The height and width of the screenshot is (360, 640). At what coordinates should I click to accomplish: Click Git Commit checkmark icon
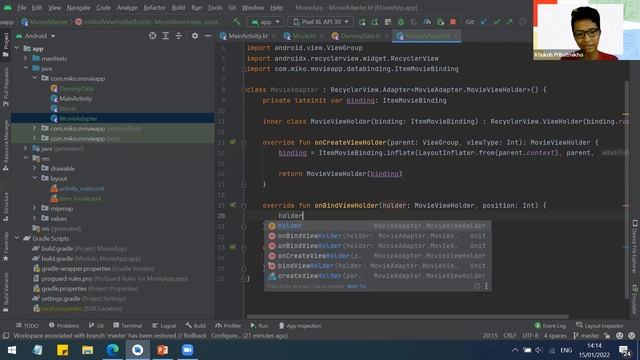pos(497,22)
